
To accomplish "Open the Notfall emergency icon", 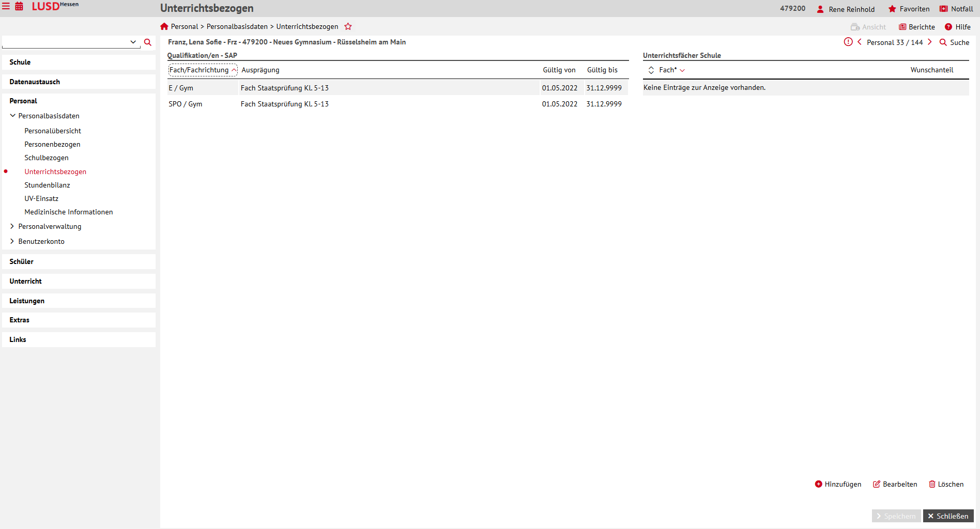I will [943, 9].
